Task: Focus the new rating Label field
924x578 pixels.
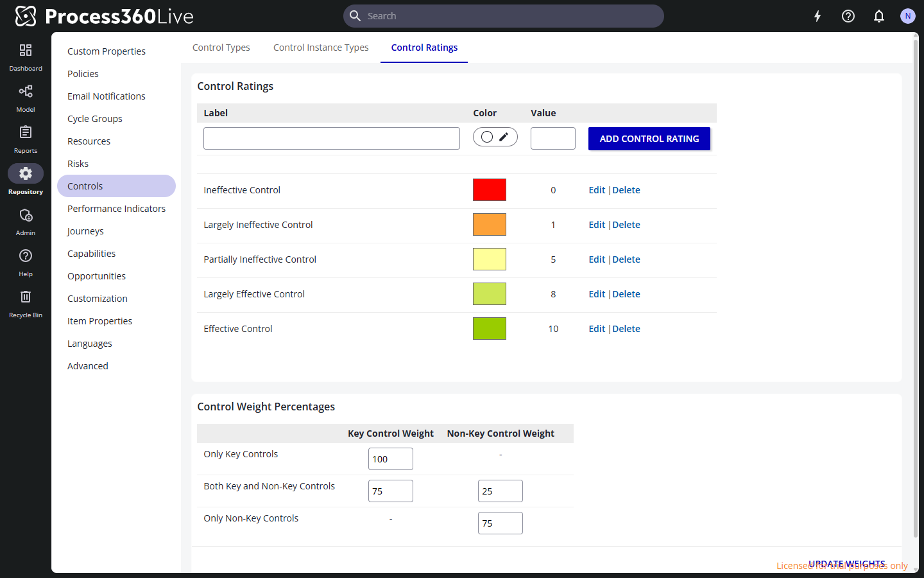Action: (x=332, y=139)
